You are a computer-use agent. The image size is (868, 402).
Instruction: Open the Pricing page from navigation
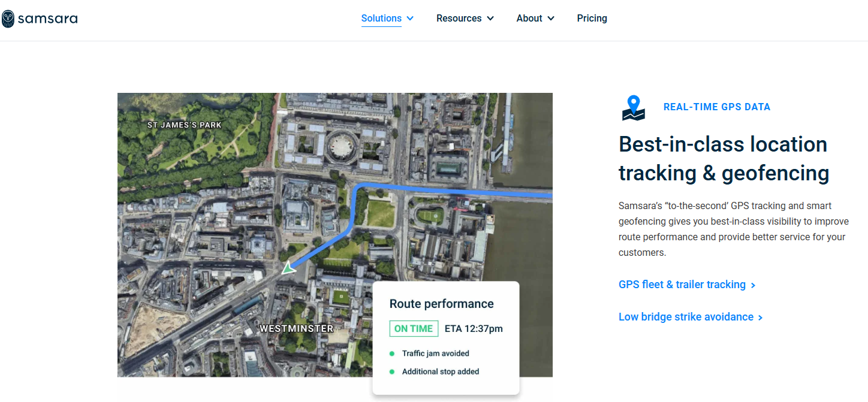coord(592,19)
